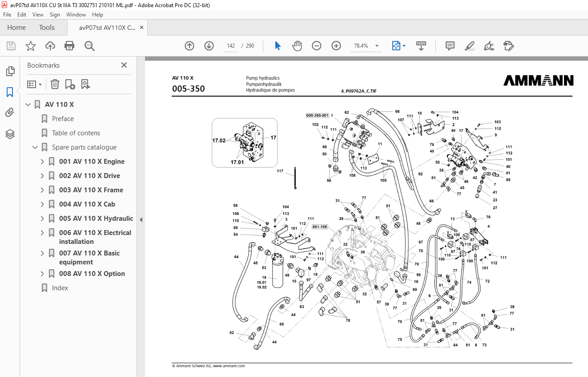Screen dimensions: 588x377
Task: Jump to the Index bookmark
Action: coord(60,288)
